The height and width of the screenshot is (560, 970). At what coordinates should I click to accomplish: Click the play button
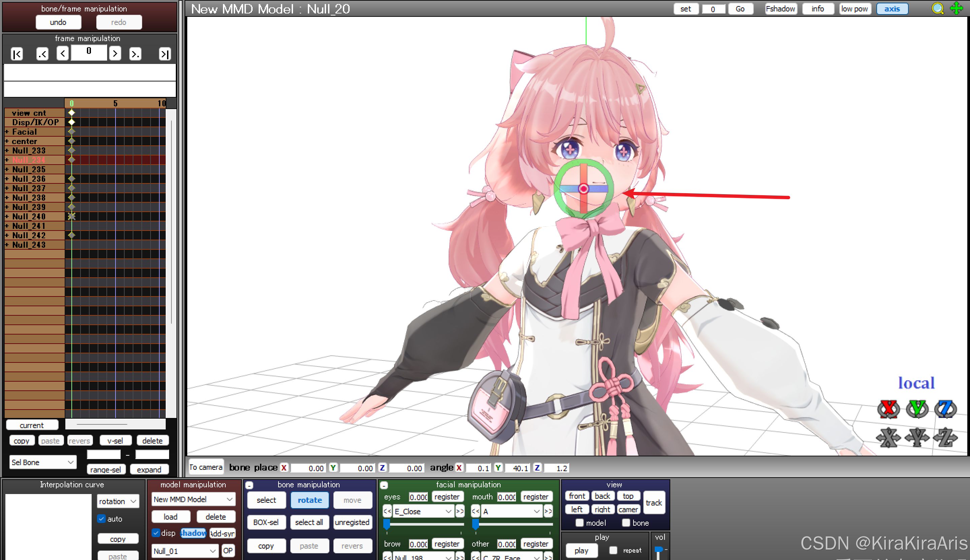point(581,550)
